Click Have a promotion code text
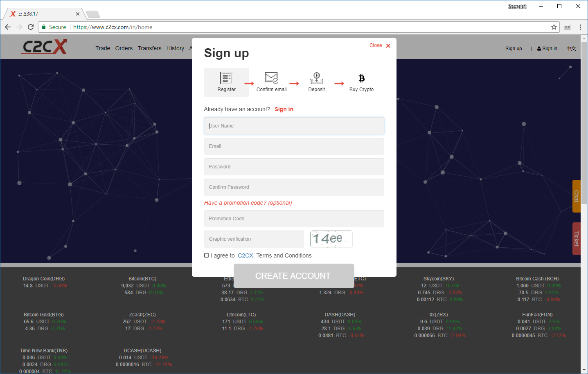 point(248,203)
